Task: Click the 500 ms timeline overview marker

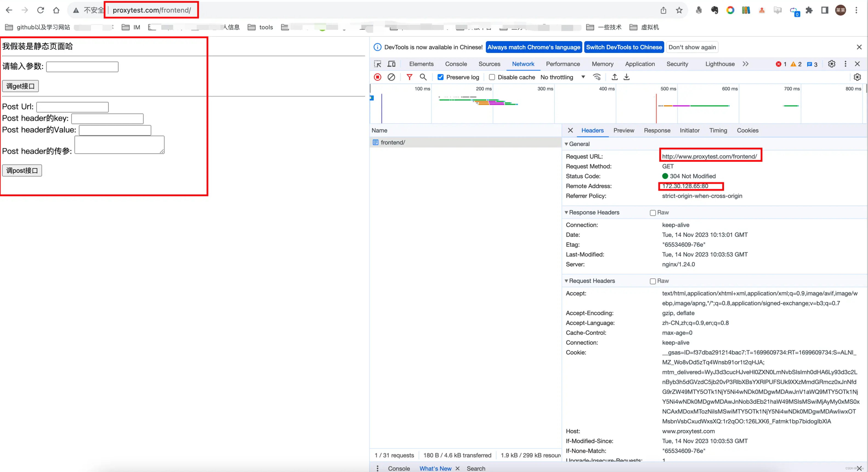Action: [668, 89]
